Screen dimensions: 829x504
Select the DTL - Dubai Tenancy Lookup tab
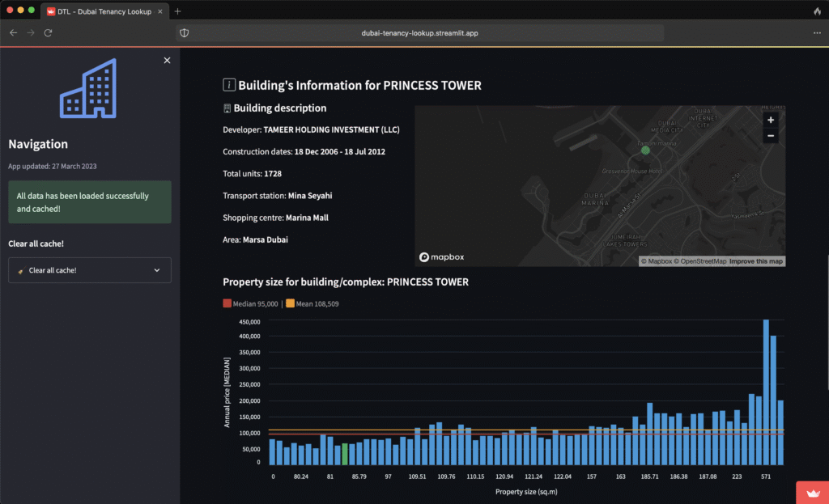(100, 11)
